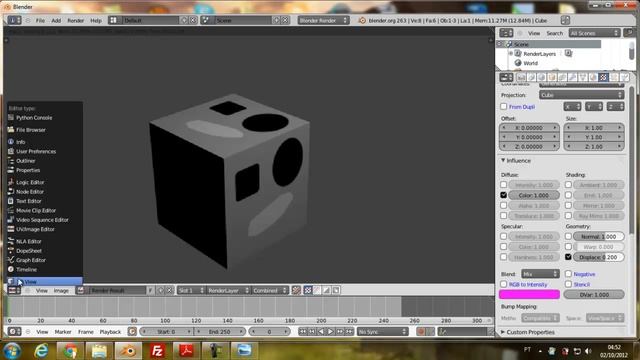Viewport: 640px width, 360px height.
Task: Toggle color and alpha channel draw icon
Action: 307,290
